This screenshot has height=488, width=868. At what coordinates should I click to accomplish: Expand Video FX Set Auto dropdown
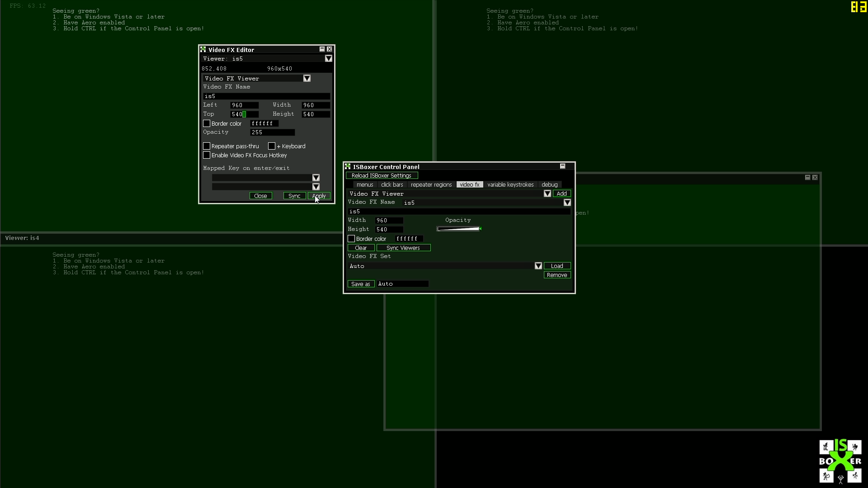[x=538, y=266]
